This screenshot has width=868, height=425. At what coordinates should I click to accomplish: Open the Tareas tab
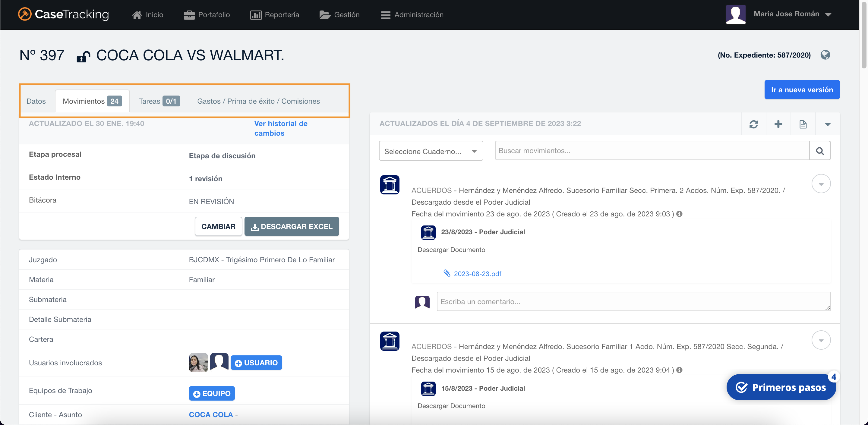(x=159, y=101)
